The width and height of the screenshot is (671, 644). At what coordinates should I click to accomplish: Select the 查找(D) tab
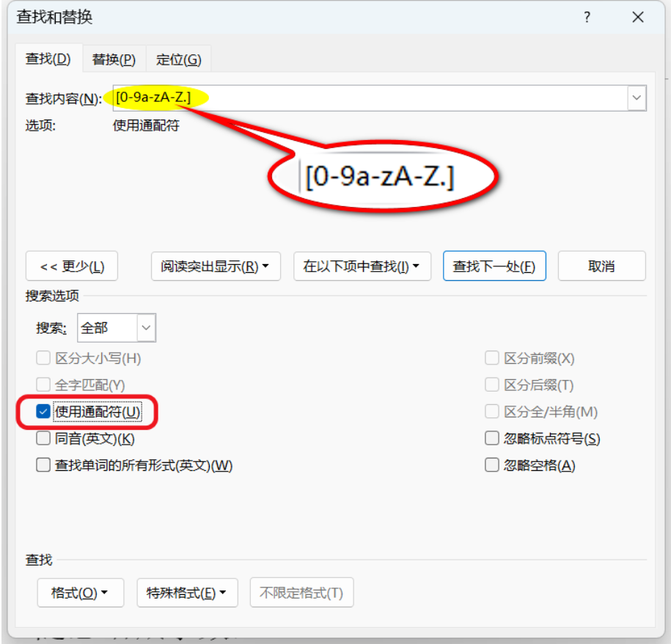click(x=48, y=59)
